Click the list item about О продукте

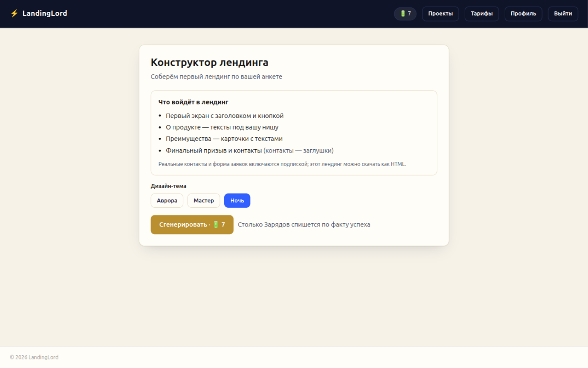pyautogui.click(x=222, y=127)
